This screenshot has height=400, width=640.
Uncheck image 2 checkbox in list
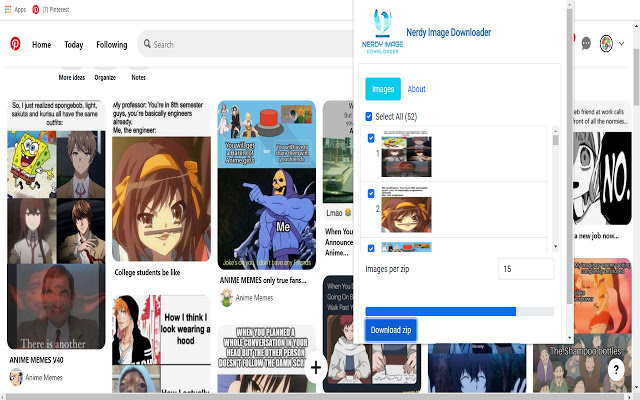pos(371,193)
